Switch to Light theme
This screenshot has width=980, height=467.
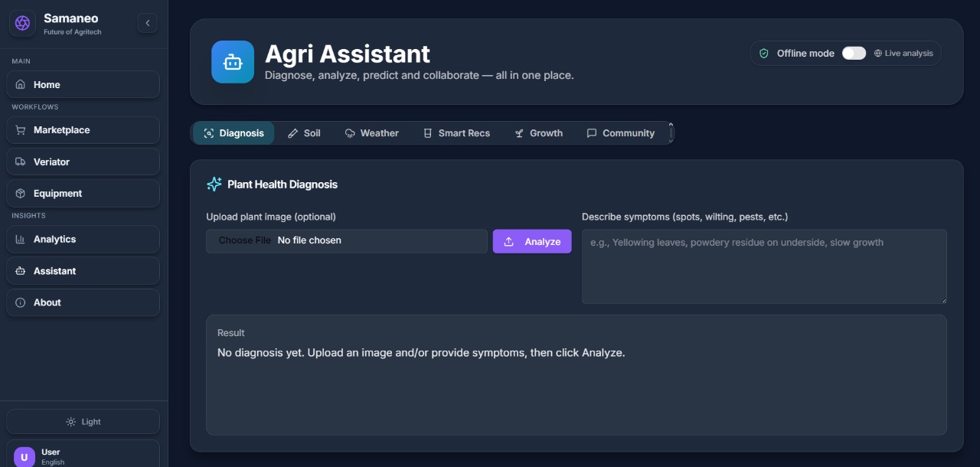coord(83,422)
